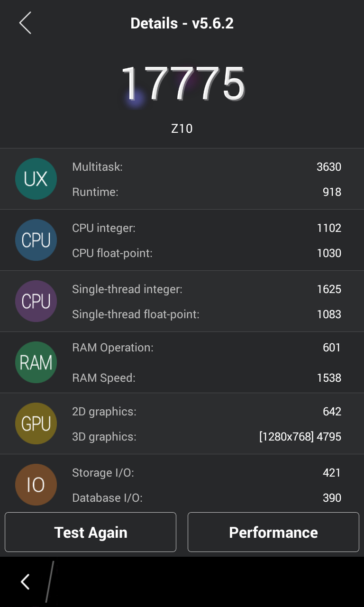Click the brown IO category icon
364x607 pixels.
(x=36, y=485)
